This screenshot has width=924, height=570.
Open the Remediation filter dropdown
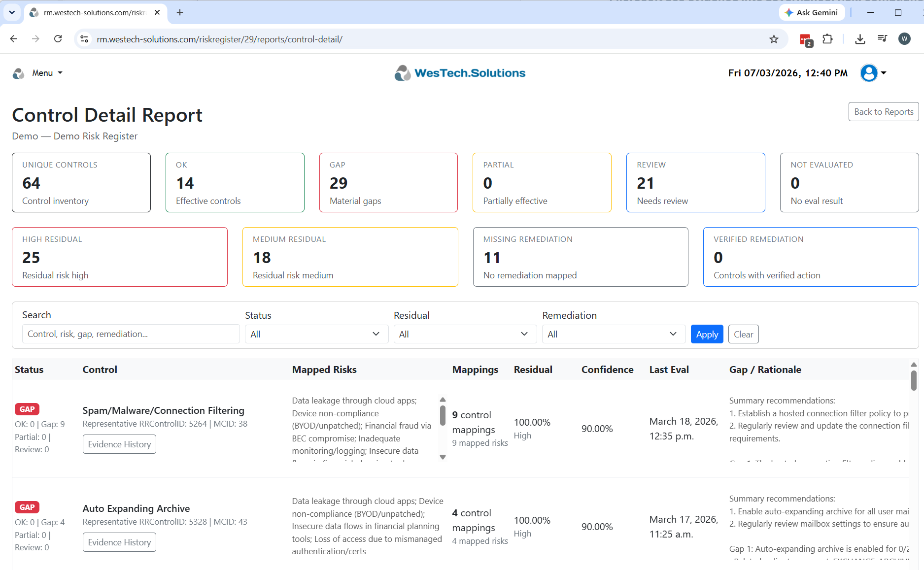tap(614, 334)
